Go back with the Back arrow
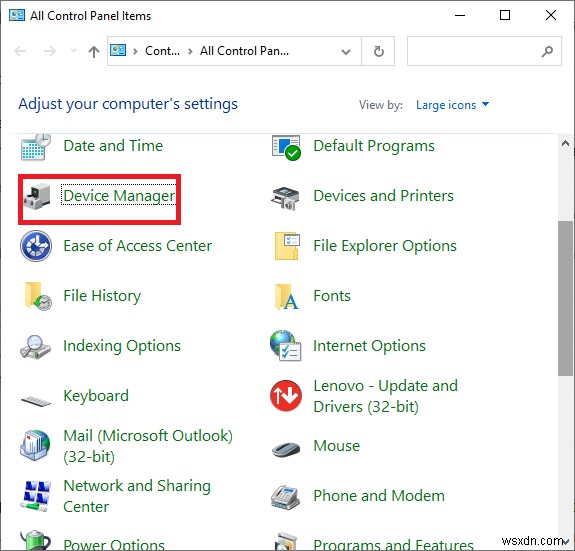Viewport: 575px width, 551px height. tap(21, 51)
